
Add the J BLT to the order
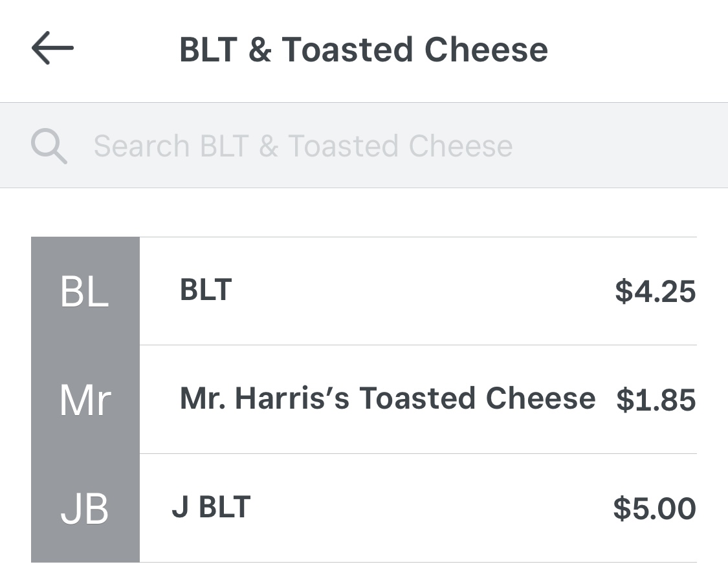click(x=414, y=508)
